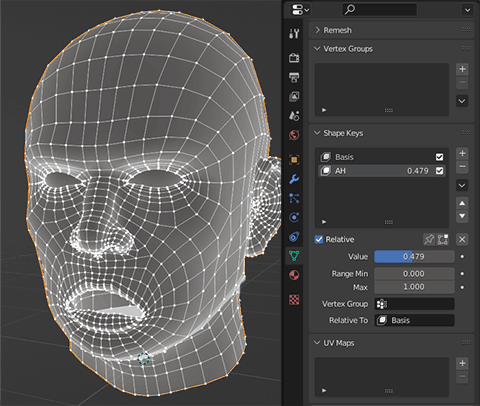Image resolution: width=480 pixels, height=406 pixels.
Task: Move the shape key up
Action: [462, 203]
